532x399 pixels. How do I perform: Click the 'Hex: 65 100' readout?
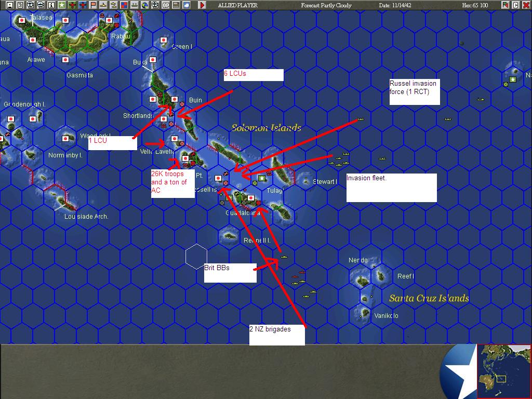click(475, 5)
